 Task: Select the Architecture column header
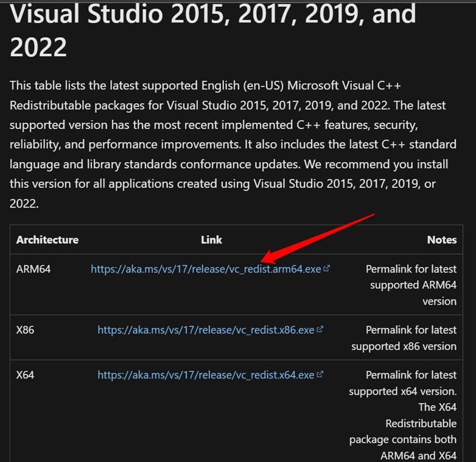tap(47, 240)
